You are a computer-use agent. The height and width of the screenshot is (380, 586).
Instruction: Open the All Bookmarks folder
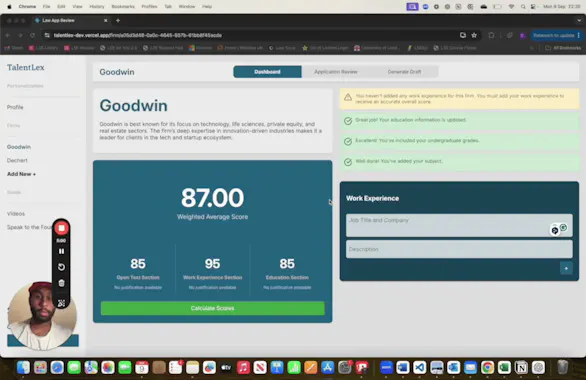[563, 48]
